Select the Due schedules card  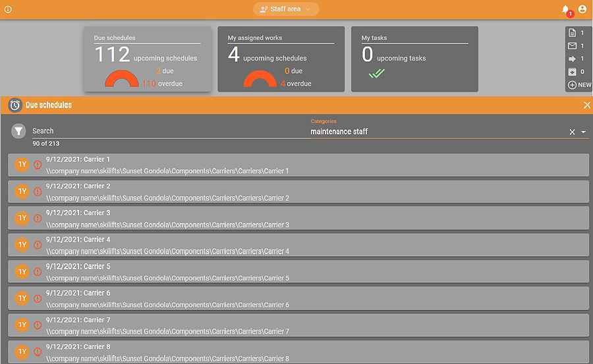point(147,59)
